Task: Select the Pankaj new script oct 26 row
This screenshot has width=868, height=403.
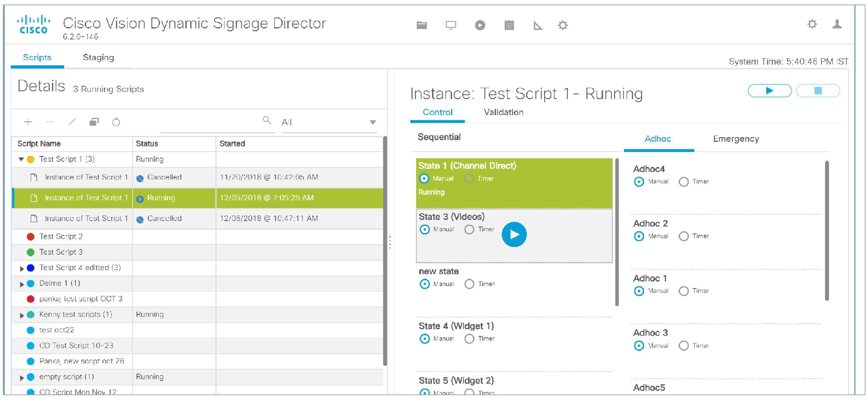Action: (x=197, y=361)
